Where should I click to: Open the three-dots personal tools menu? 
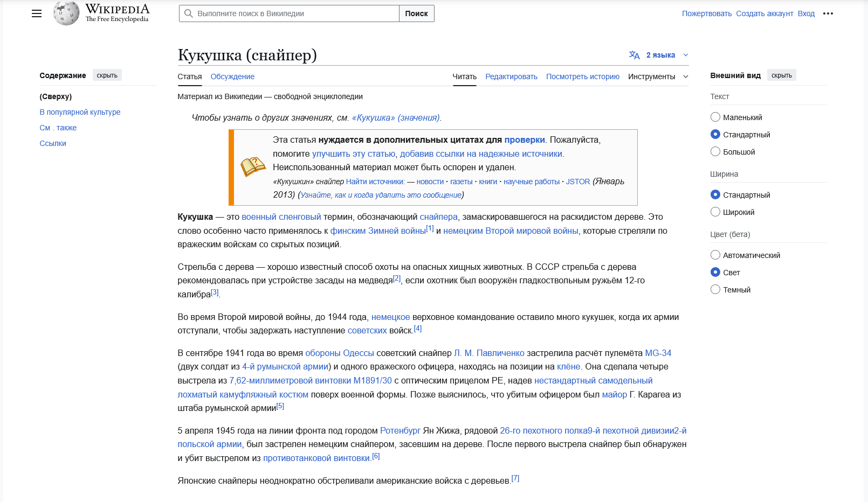(x=828, y=13)
